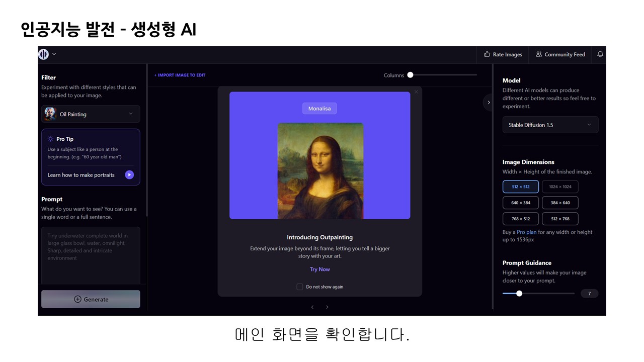Click the Oil Painting filter thumbnail
The width and height of the screenshot is (644, 362).
(x=50, y=114)
